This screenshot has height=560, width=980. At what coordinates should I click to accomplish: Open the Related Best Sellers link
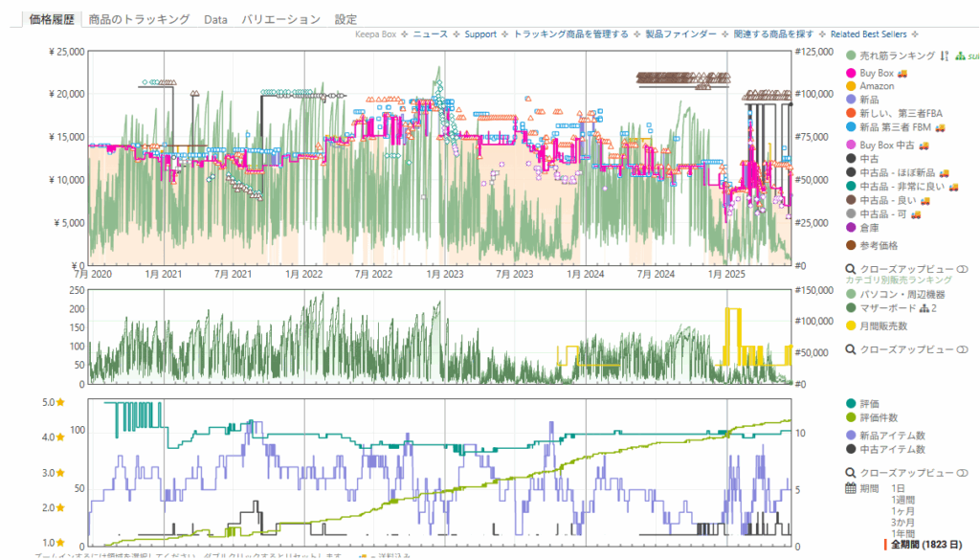pyautogui.click(x=868, y=34)
